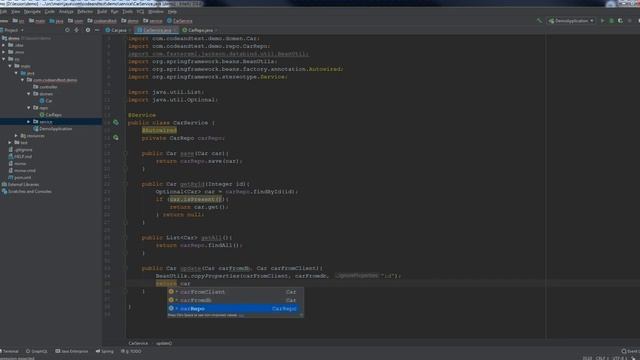Viewport: 640px width, 360px height.
Task: Click the autowired gutter icon beside carRepo field
Action: click(116, 138)
